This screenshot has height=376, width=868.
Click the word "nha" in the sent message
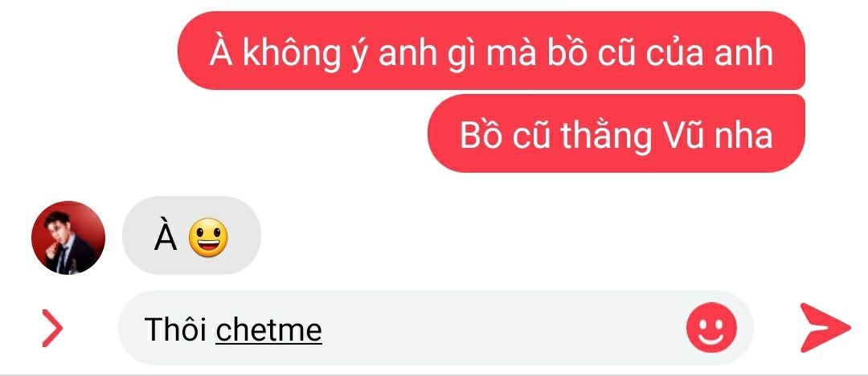[743, 136]
